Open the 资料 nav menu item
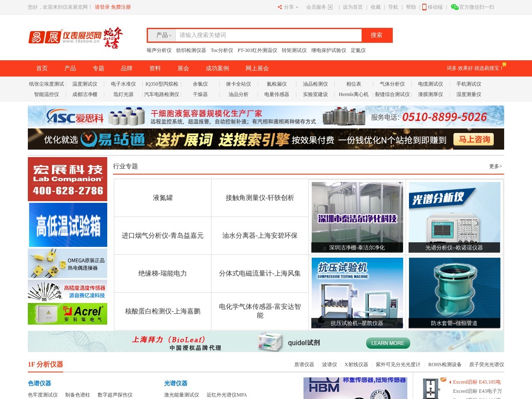Viewport: 532px width, 399px height. [x=155, y=69]
